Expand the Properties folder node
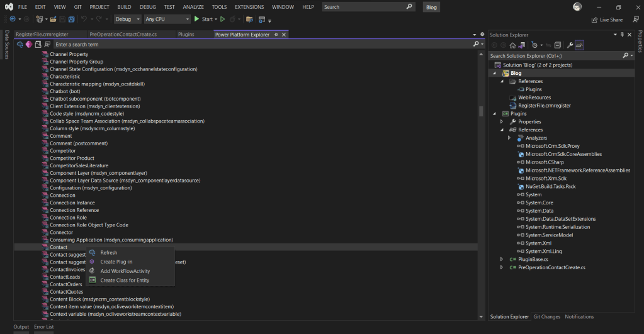This screenshot has width=644, height=334. pos(502,122)
